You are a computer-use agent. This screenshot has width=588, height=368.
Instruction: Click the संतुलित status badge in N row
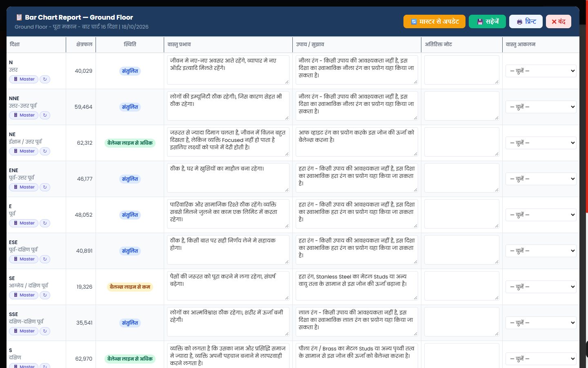click(130, 71)
